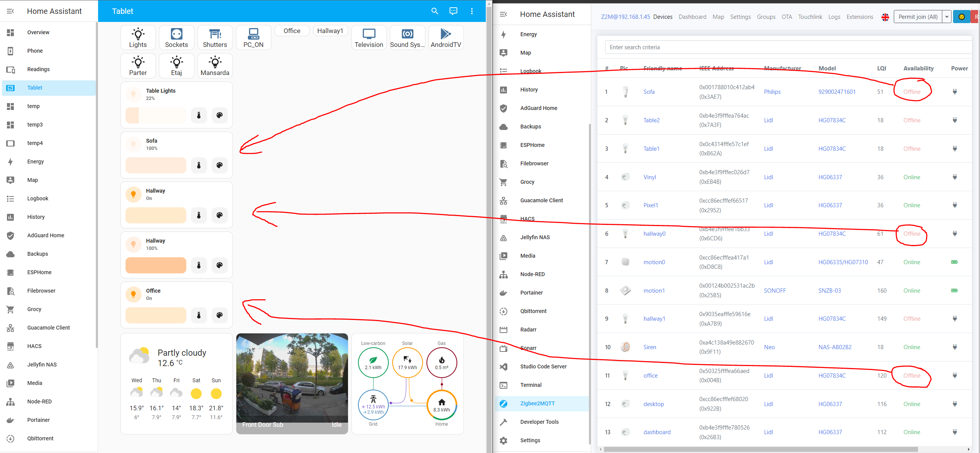This screenshot has width=980, height=453.
Task: Toggle the Office chip at the top
Action: (x=292, y=30)
